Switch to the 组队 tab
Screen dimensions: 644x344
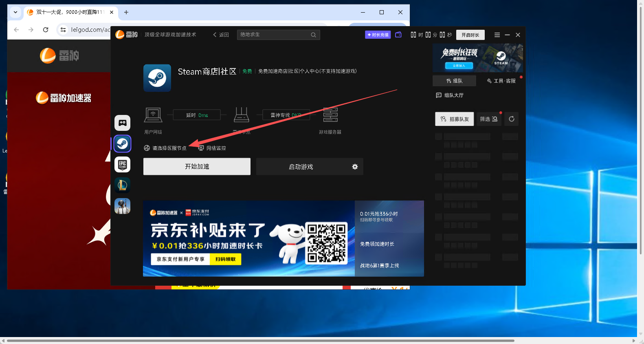(454, 81)
